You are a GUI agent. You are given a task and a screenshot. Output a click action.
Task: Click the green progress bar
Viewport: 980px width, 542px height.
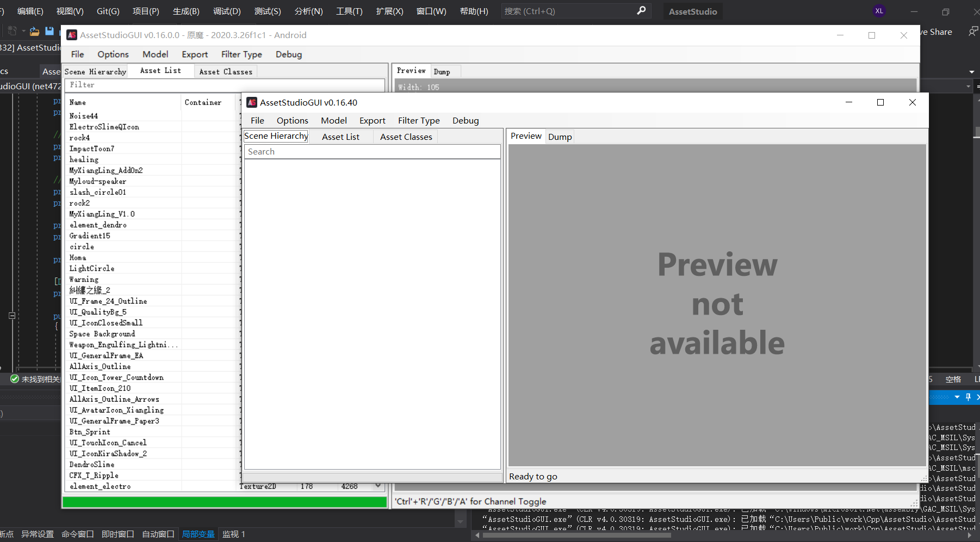(224, 502)
